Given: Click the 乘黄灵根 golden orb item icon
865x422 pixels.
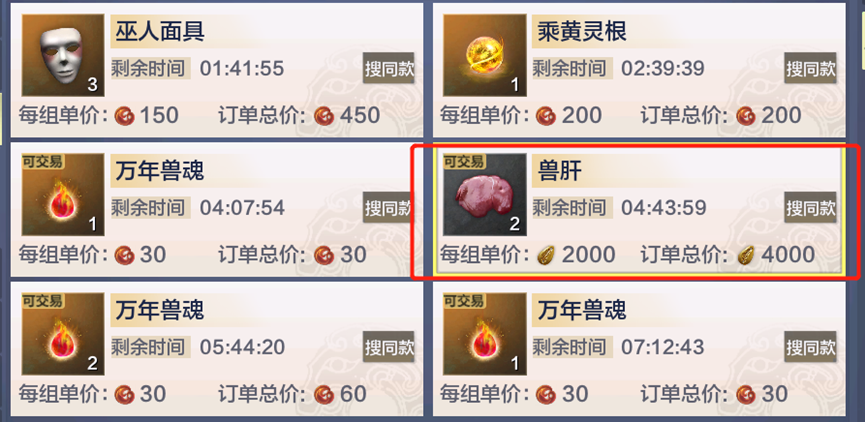Looking at the screenshot, I should pos(485,55).
